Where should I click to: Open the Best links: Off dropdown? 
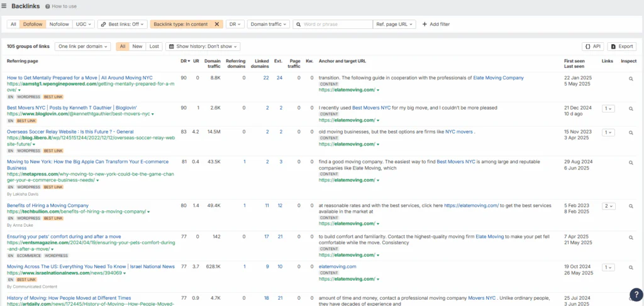[x=123, y=25]
